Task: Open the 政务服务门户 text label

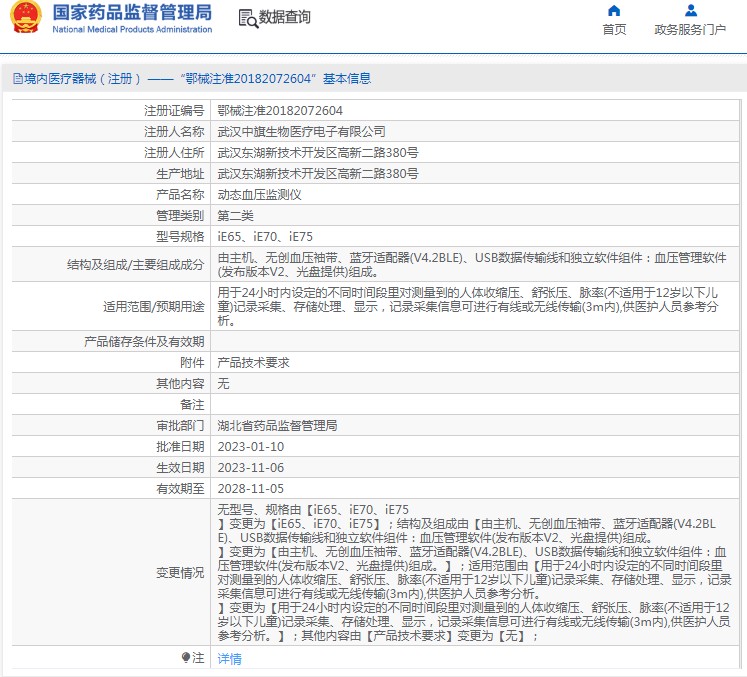Action: [x=690, y=30]
